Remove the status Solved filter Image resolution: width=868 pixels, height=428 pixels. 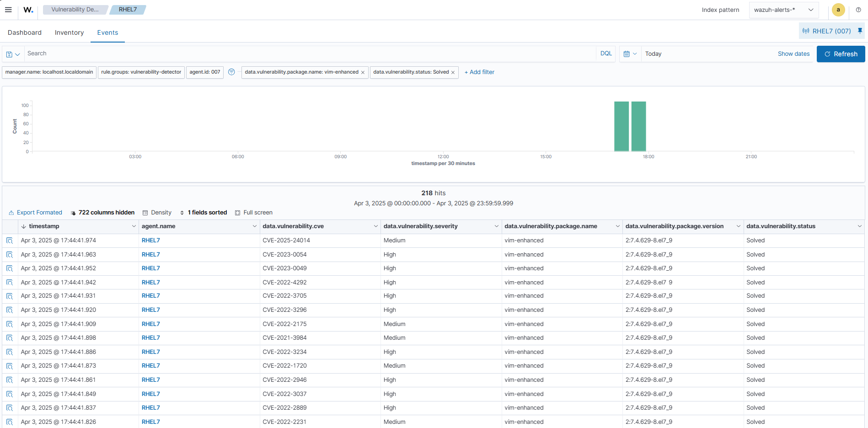tap(453, 72)
